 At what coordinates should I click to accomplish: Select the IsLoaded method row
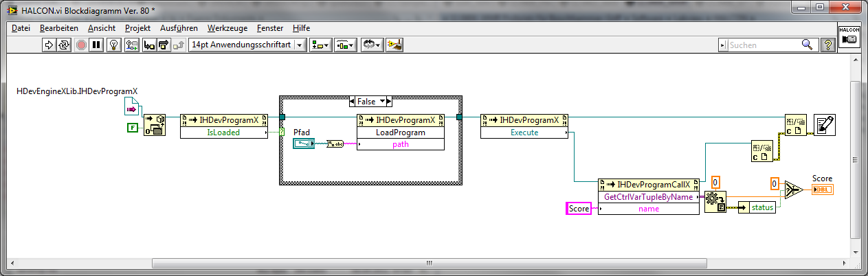[x=224, y=133]
